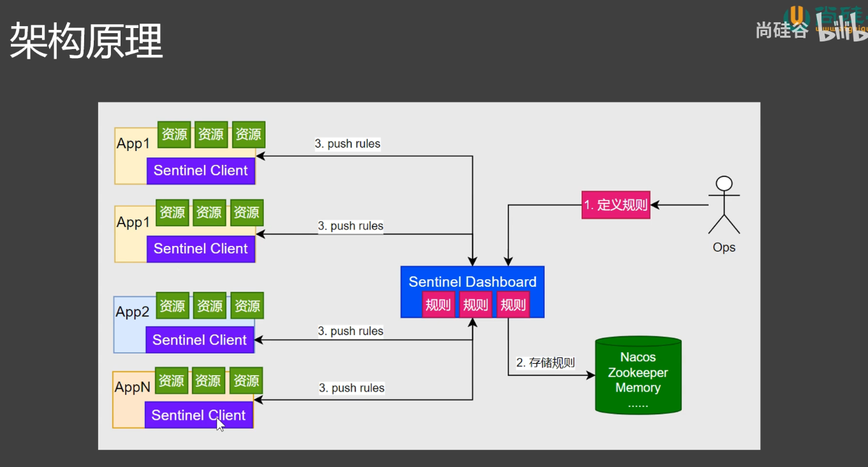Click the AppN label

(x=133, y=387)
